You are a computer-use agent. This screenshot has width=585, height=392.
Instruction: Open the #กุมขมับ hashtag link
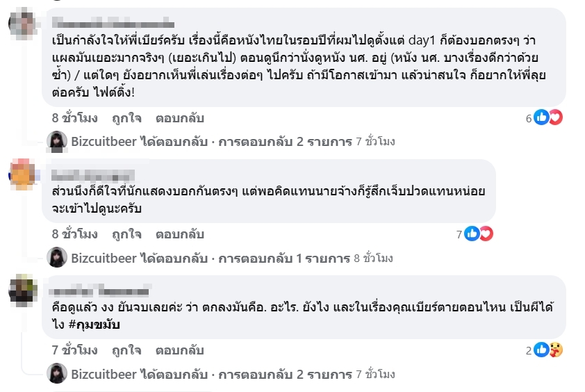tap(94, 325)
